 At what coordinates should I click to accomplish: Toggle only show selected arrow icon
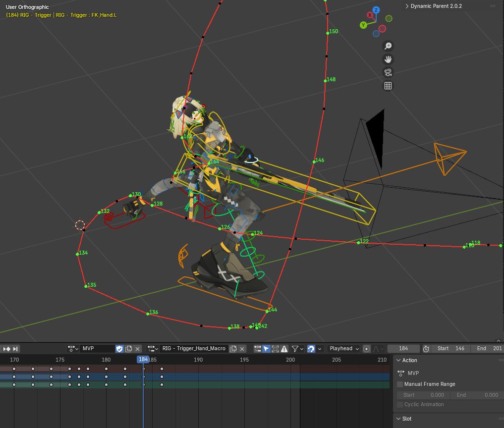pyautogui.click(x=266, y=349)
